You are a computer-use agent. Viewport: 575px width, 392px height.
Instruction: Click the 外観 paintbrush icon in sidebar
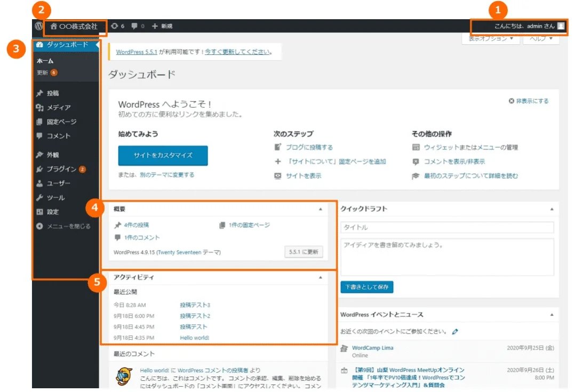[39, 155]
